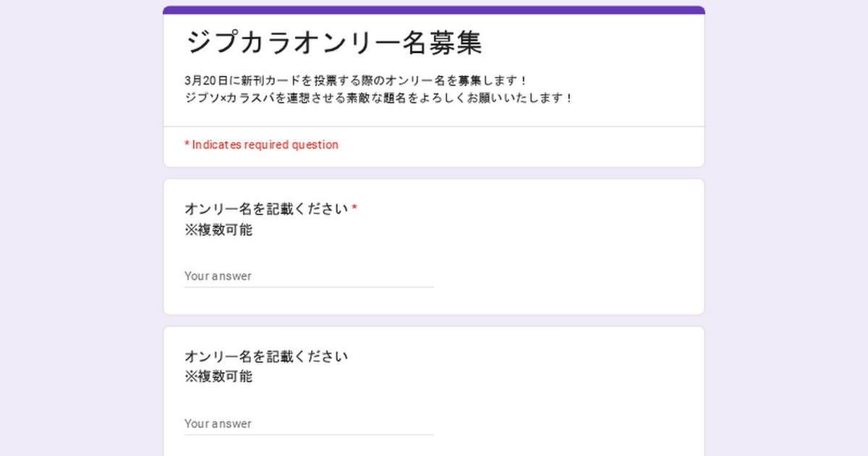Click the "Indicates required question" notice
Viewport: 868px width, 456px height.
(x=265, y=145)
